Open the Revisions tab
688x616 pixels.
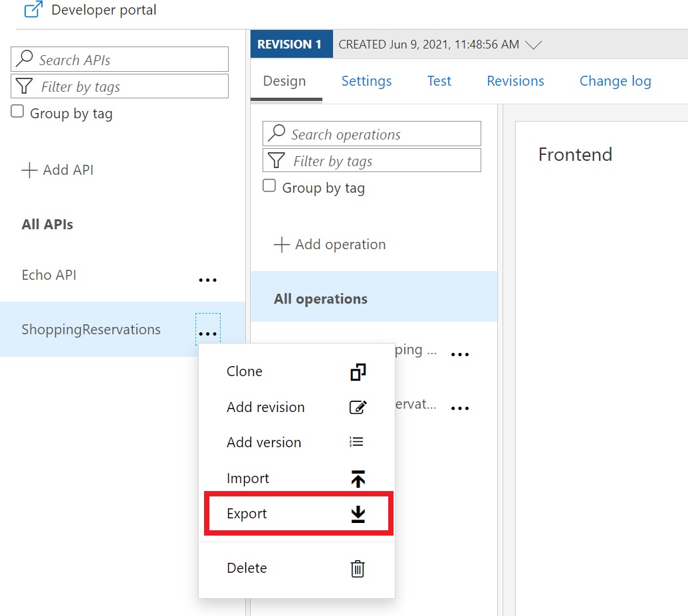[515, 81]
